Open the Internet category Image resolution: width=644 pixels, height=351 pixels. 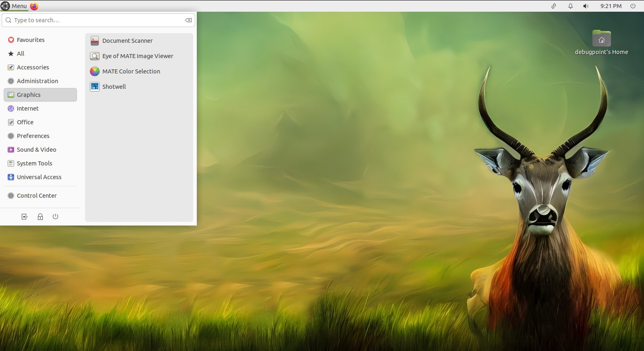pos(40,109)
